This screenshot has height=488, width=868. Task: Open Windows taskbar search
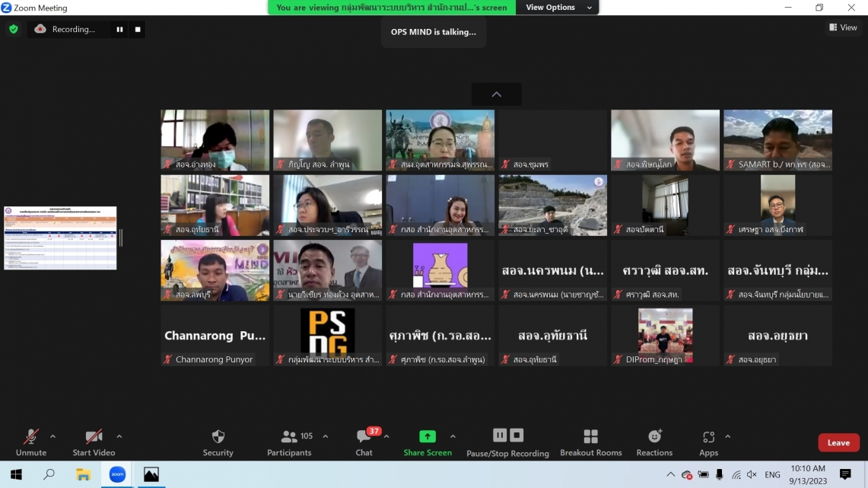point(49,474)
